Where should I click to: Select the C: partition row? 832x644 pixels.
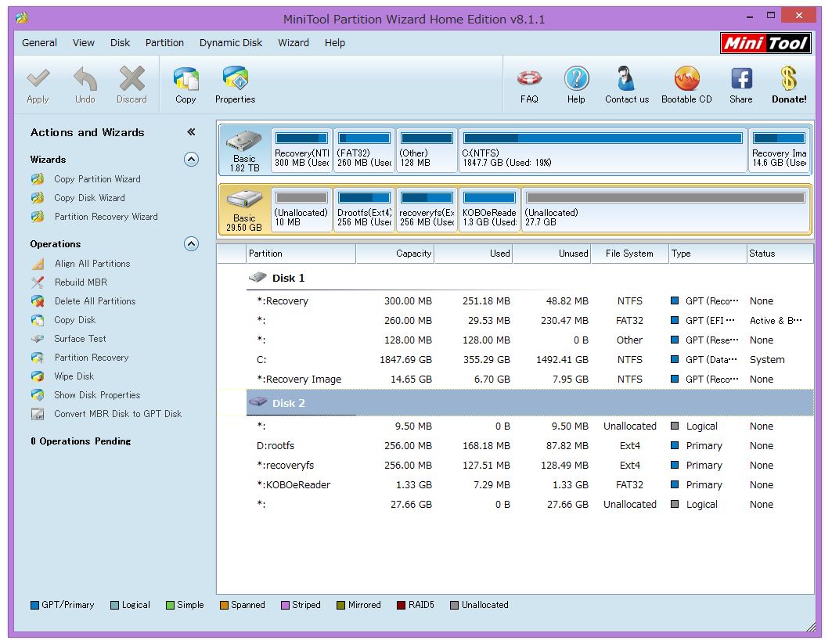530,360
